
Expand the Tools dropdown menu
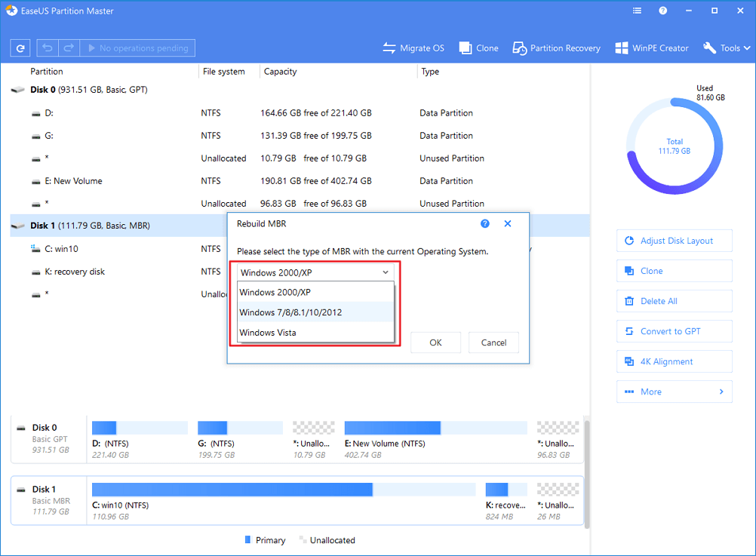coord(727,48)
